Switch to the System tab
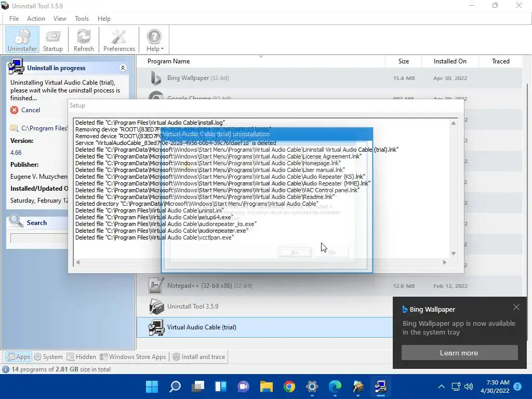This screenshot has width=532, height=399. pyautogui.click(x=48, y=357)
